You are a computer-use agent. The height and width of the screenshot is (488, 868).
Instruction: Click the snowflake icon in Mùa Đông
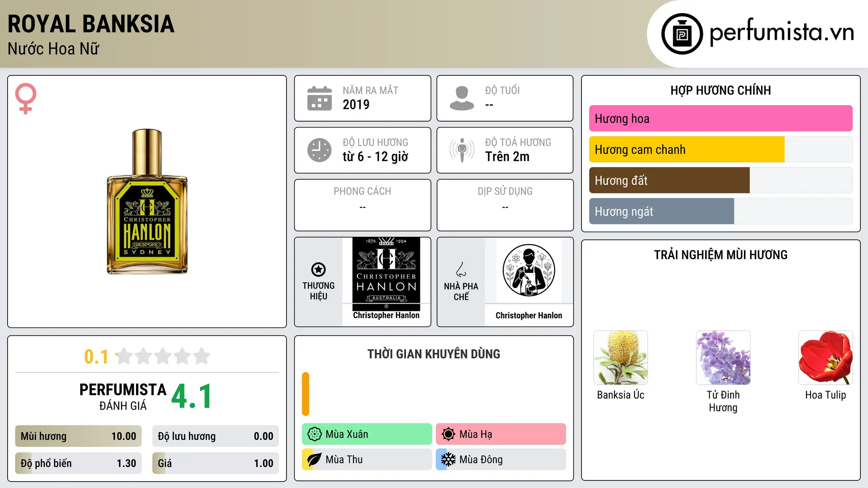tap(448, 460)
